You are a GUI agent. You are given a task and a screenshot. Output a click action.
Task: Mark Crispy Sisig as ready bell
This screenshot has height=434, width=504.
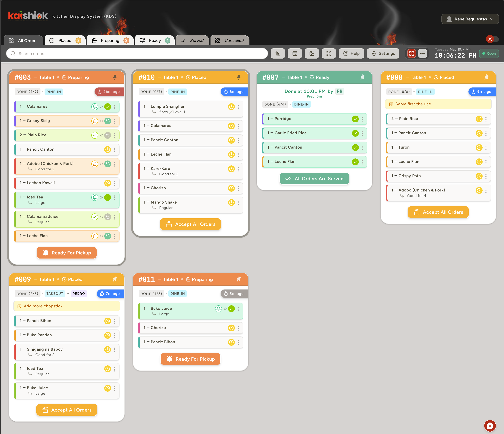click(x=107, y=121)
